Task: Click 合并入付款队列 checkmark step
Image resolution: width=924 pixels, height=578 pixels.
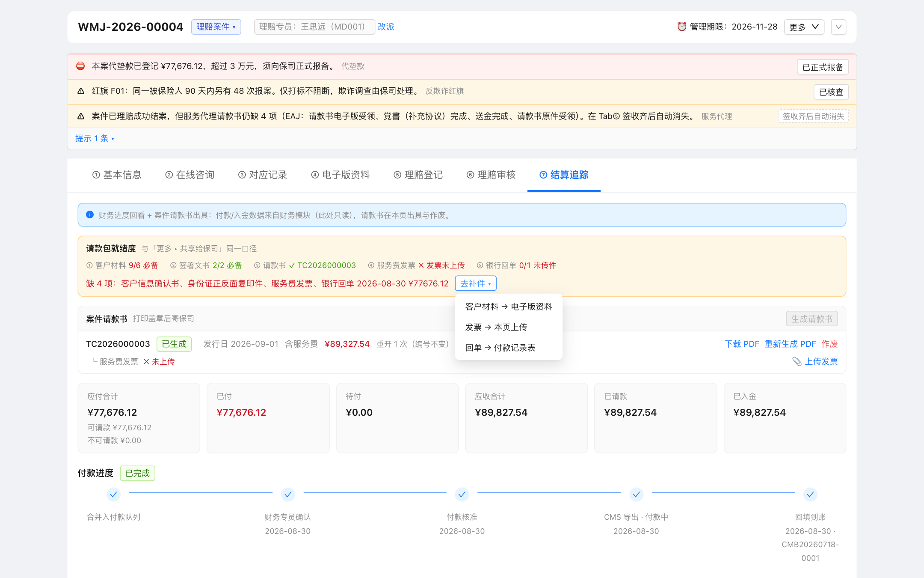Action: coord(113,495)
